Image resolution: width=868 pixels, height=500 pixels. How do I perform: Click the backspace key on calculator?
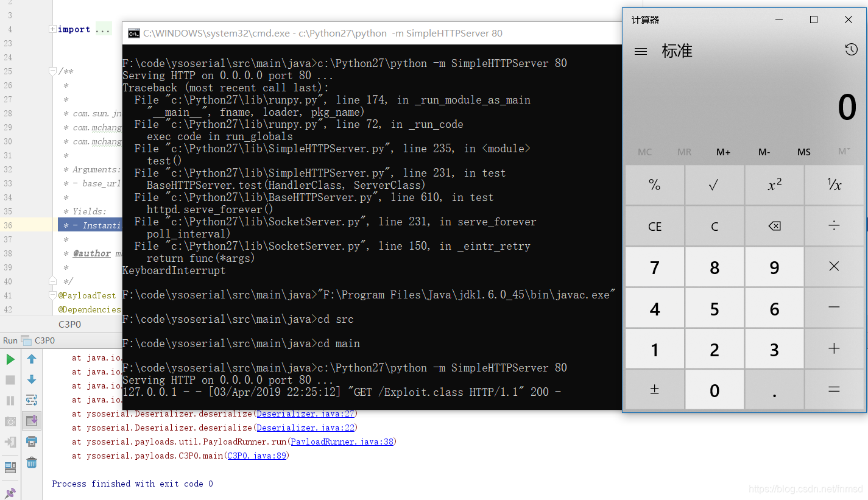[774, 226]
